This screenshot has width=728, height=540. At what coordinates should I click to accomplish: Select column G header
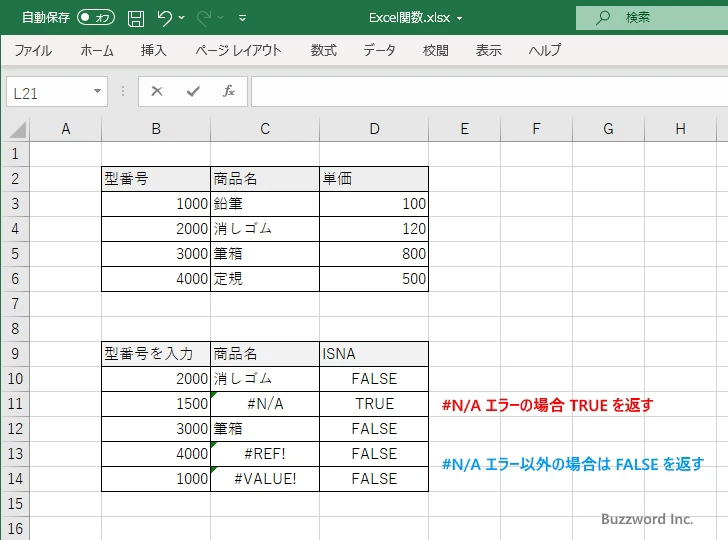[609, 129]
